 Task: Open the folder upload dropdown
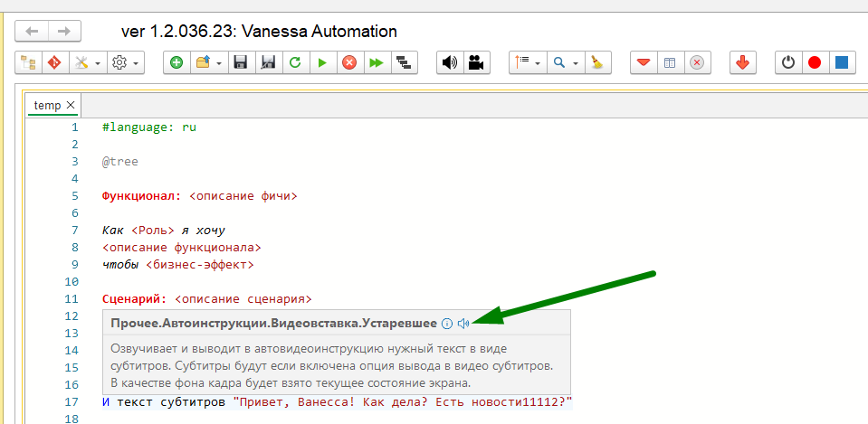pyautogui.click(x=209, y=62)
